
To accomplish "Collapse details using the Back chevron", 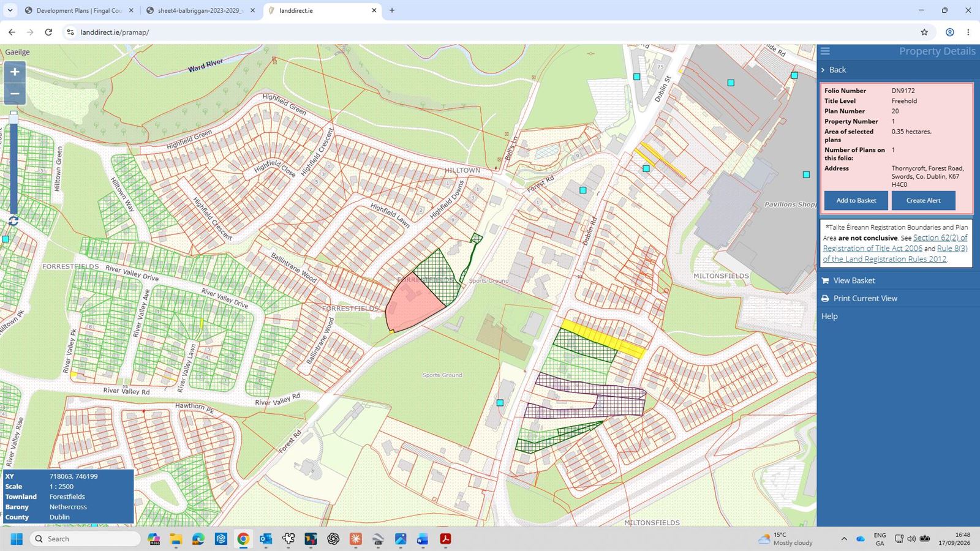I will coord(823,70).
